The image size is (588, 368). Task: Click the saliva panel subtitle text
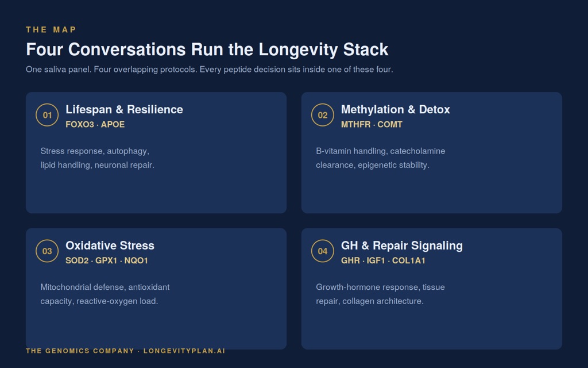[x=209, y=70]
